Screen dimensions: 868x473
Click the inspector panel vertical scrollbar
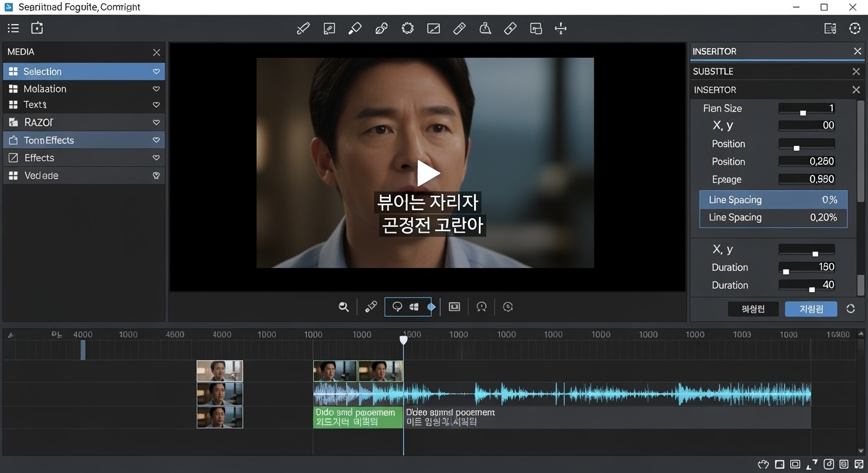(x=861, y=151)
